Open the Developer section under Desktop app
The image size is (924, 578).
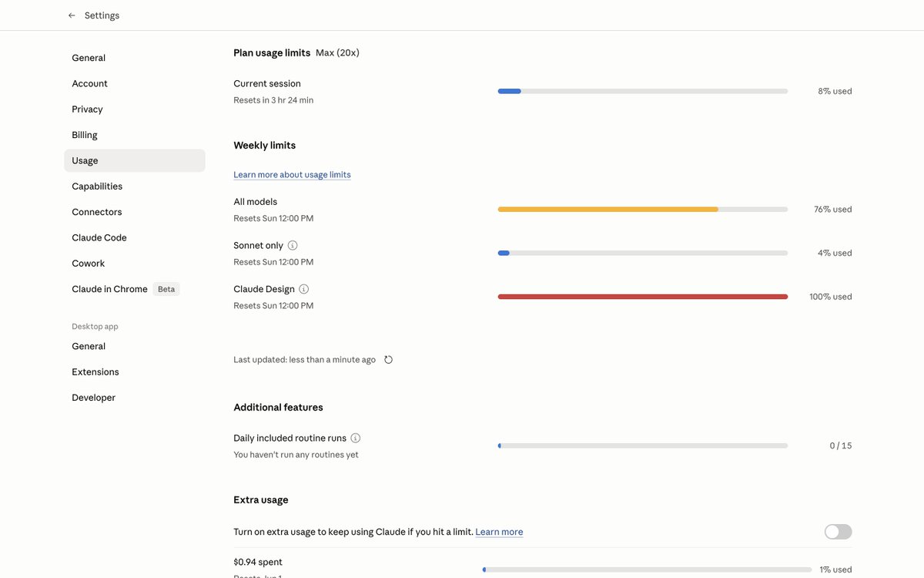coord(135,398)
